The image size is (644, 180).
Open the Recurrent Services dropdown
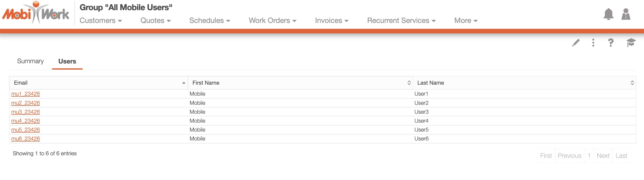(x=401, y=20)
